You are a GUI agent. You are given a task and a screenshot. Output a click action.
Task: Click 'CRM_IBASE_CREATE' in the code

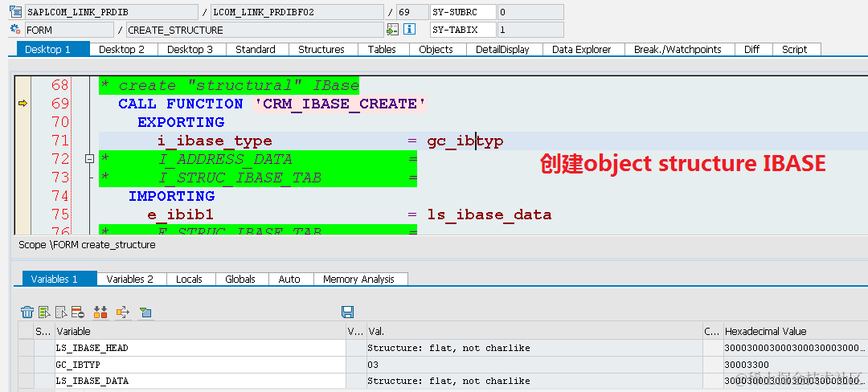(x=340, y=104)
